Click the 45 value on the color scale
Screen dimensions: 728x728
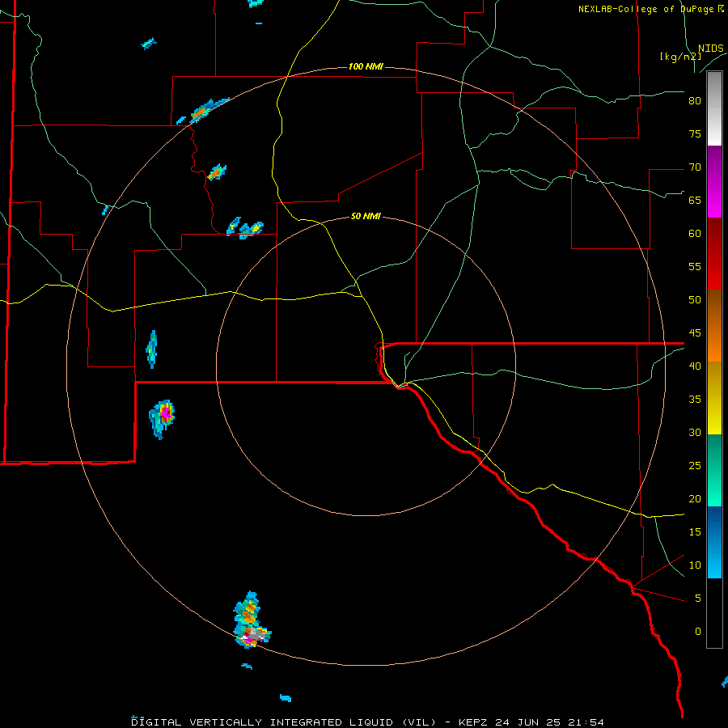pos(695,333)
